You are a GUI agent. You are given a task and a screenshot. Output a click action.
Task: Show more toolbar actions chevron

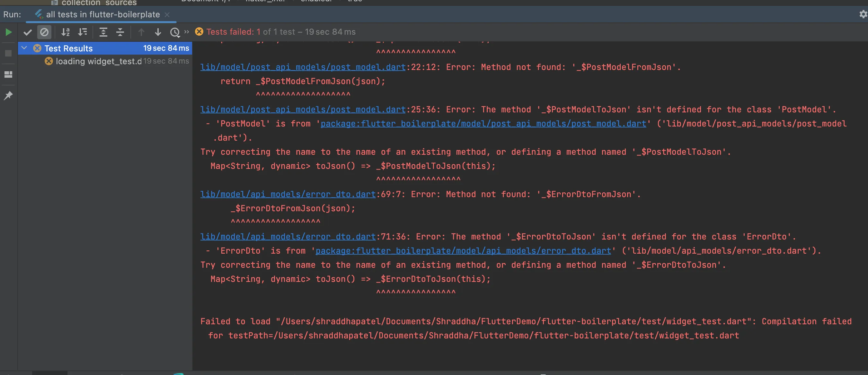tap(187, 32)
